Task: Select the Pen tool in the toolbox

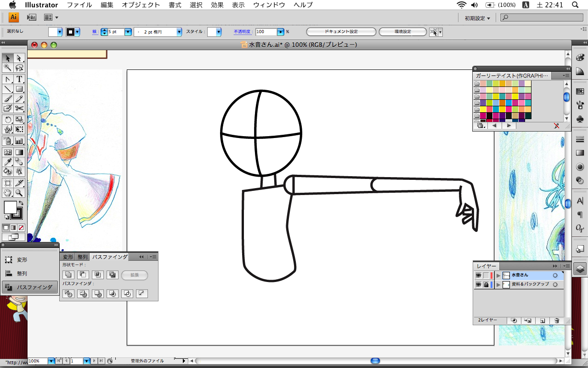Action: point(8,79)
